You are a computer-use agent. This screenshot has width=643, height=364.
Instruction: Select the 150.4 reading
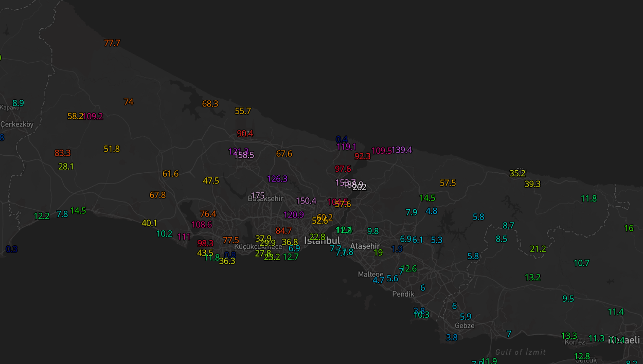pyautogui.click(x=306, y=201)
